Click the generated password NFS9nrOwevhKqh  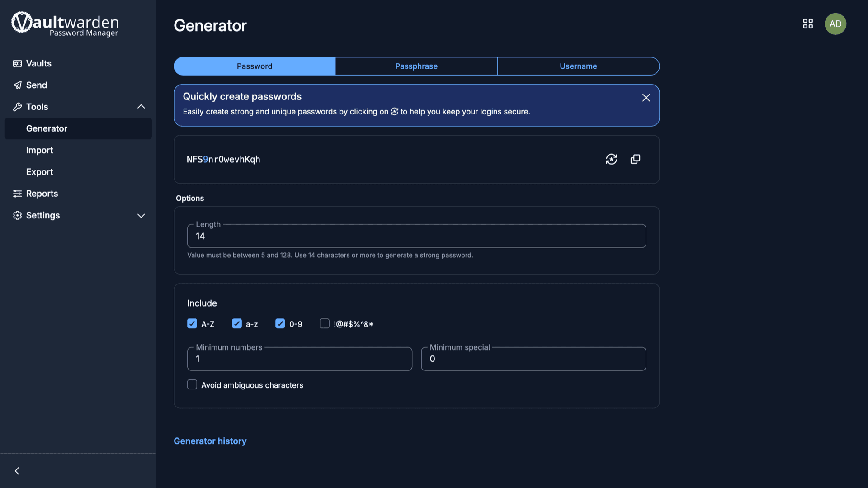pyautogui.click(x=223, y=159)
